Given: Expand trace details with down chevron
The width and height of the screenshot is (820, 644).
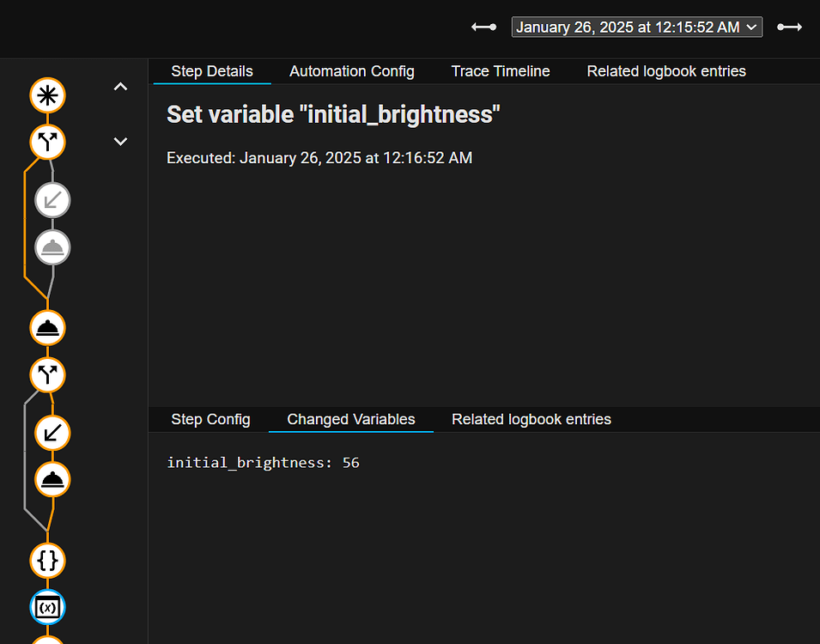Looking at the screenshot, I should click(120, 141).
